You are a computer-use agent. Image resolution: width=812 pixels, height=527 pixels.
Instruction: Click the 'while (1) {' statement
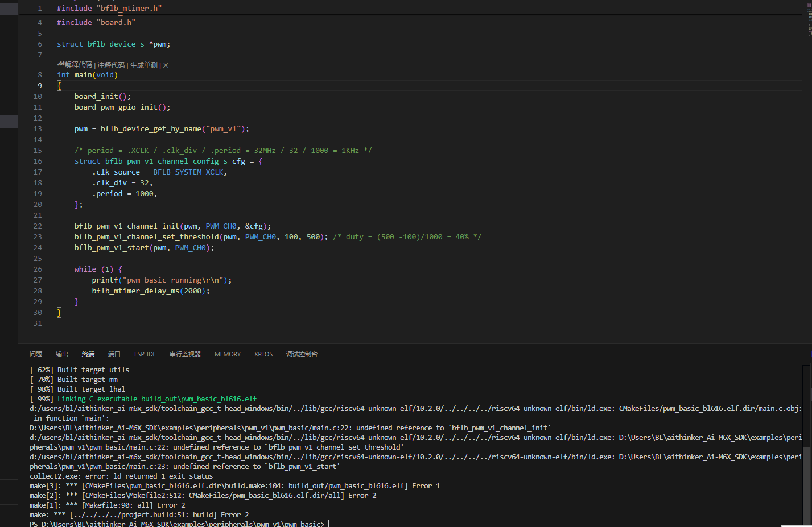point(98,269)
